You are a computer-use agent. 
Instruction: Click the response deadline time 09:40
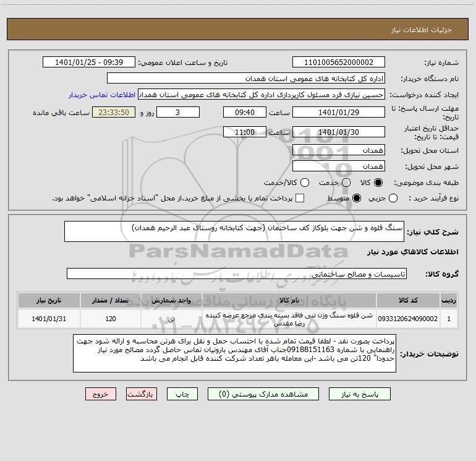point(245,112)
